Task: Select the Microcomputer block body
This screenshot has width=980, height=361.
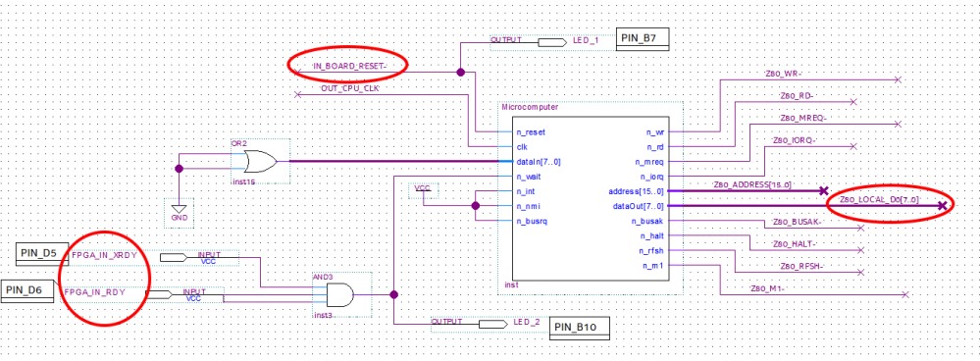Action: pyautogui.click(x=590, y=198)
